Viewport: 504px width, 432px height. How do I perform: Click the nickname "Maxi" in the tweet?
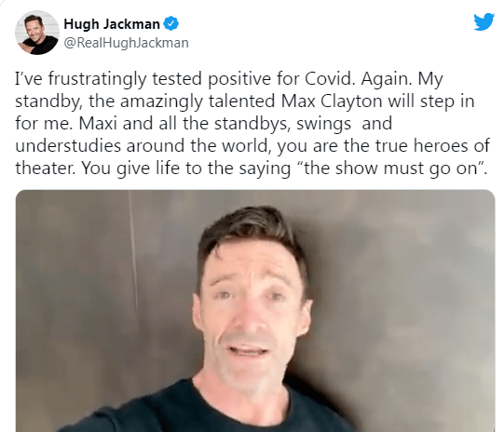(98, 123)
